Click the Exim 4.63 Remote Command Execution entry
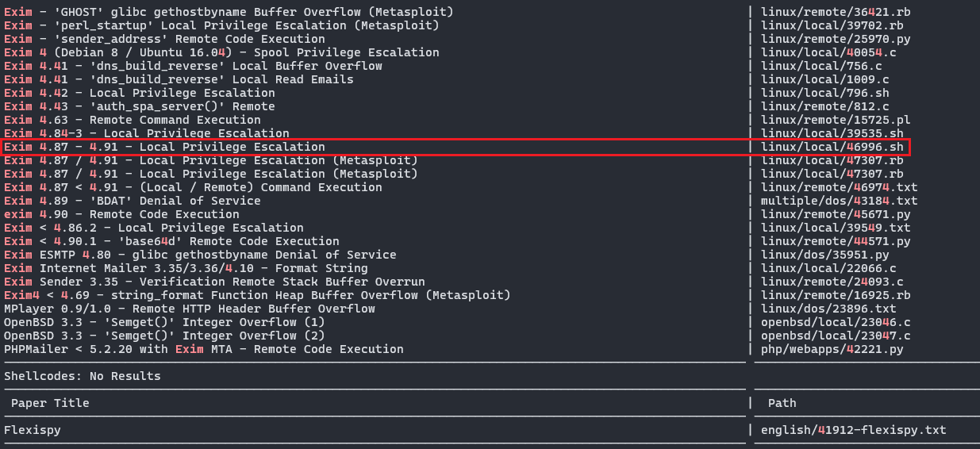The height and width of the screenshot is (449, 980). click(x=132, y=120)
